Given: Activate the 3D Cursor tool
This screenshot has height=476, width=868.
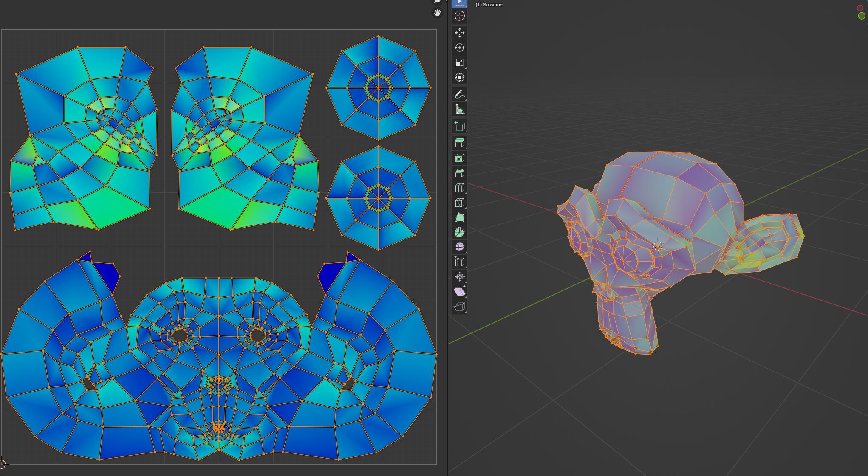Looking at the screenshot, I should (459, 16).
